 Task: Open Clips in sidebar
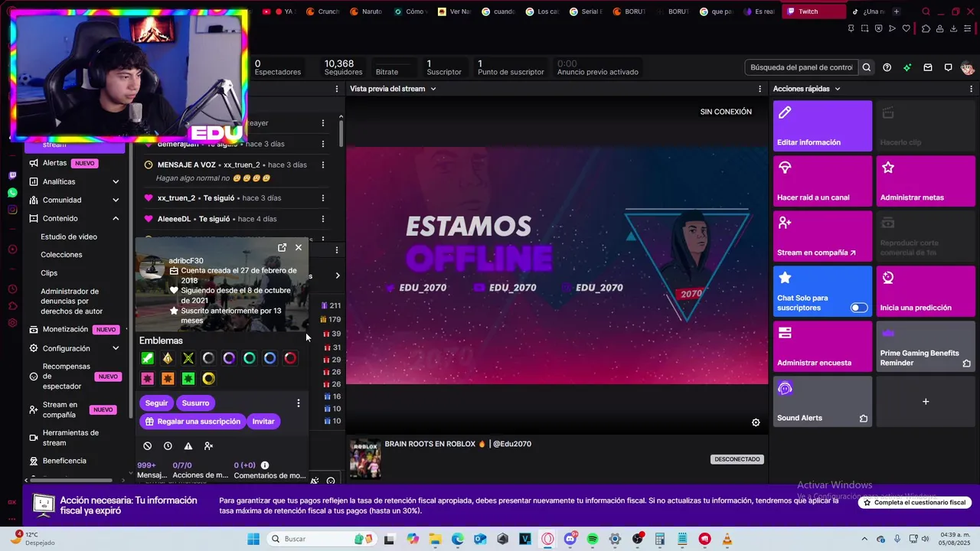49,273
